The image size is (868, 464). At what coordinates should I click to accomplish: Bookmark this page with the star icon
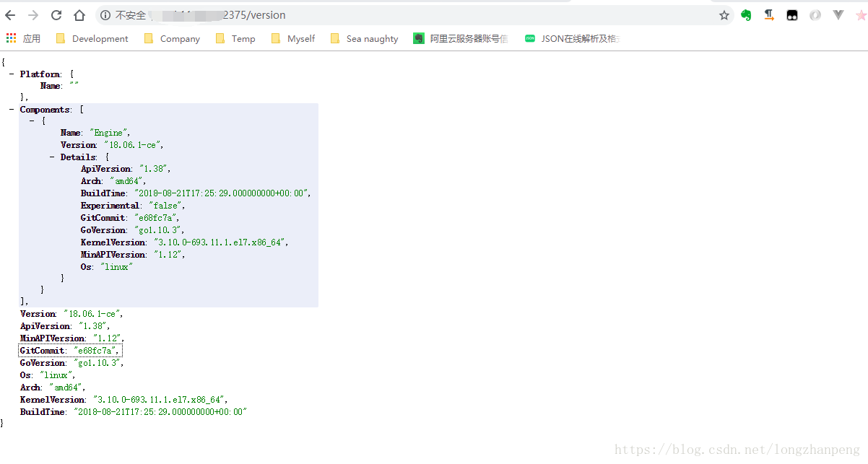pyautogui.click(x=724, y=15)
